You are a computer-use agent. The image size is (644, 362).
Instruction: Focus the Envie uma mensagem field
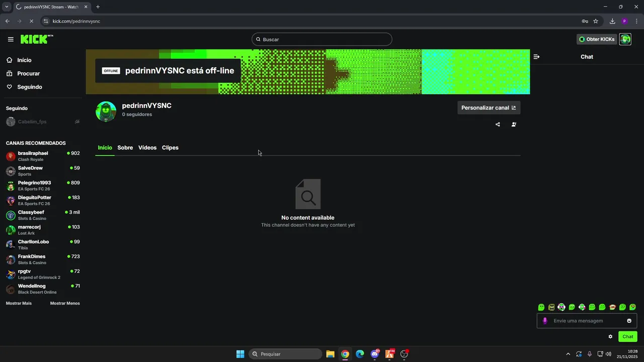click(x=587, y=321)
